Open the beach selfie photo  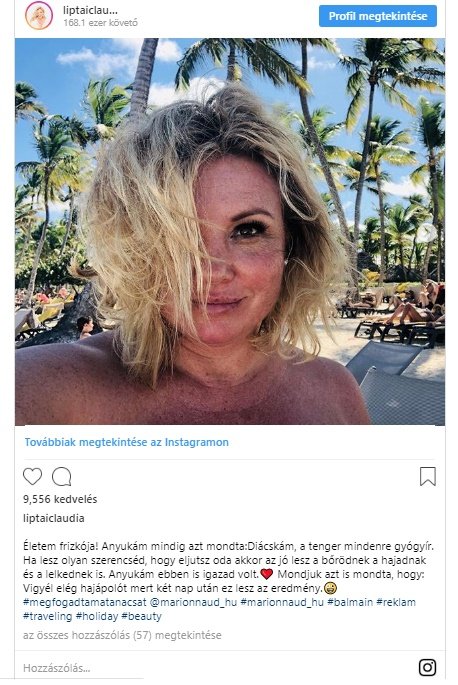click(230, 232)
